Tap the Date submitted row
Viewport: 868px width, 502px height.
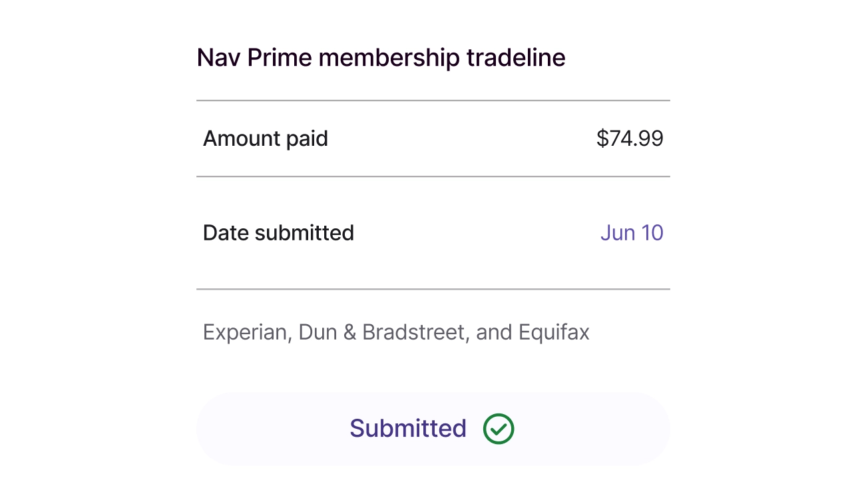click(433, 232)
